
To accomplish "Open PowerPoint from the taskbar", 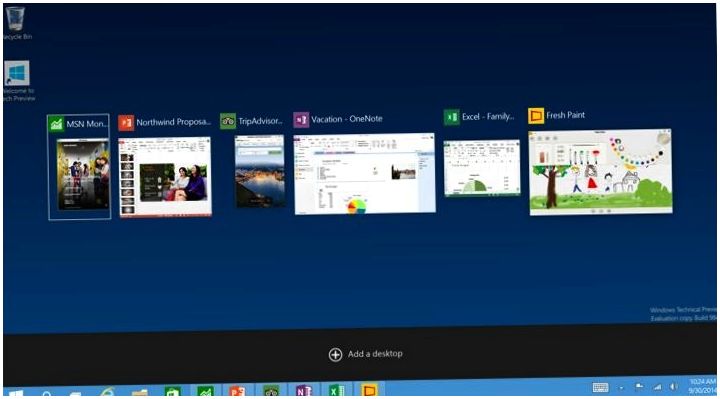I will pos(237,391).
